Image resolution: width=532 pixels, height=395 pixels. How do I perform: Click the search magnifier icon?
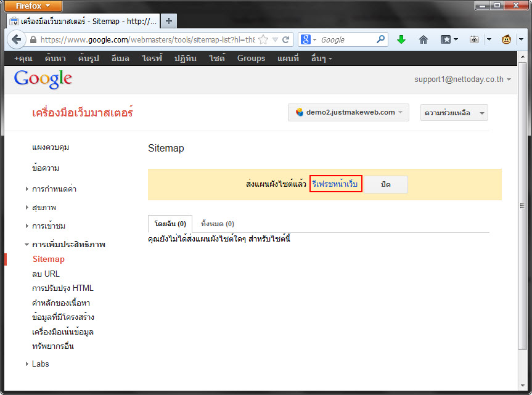click(x=381, y=39)
